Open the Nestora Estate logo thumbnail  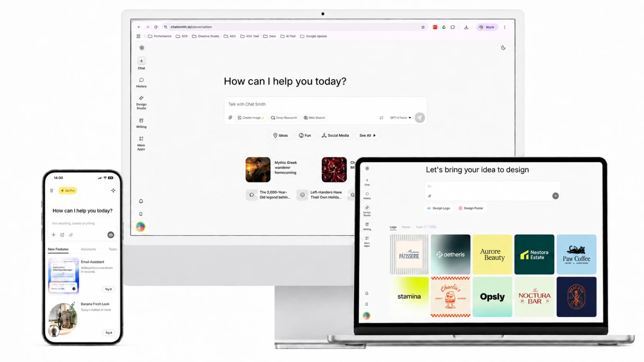(534, 255)
